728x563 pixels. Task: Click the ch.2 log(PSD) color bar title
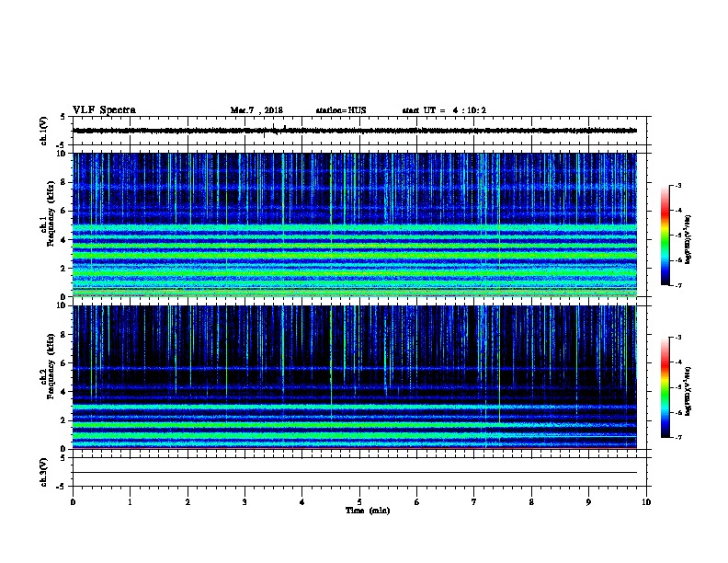click(x=688, y=391)
